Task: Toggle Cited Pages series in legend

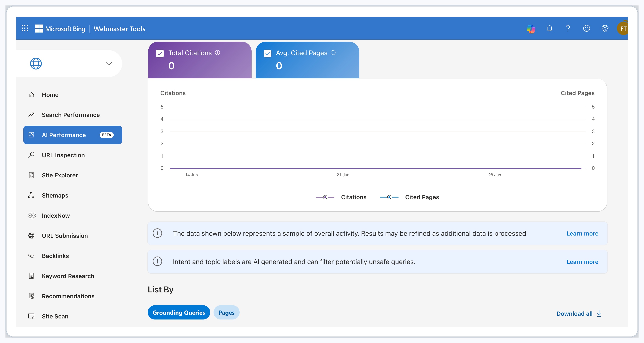Action: [409, 197]
